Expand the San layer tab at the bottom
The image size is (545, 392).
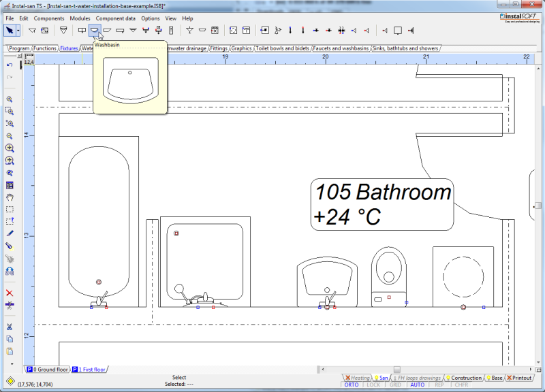pos(381,378)
